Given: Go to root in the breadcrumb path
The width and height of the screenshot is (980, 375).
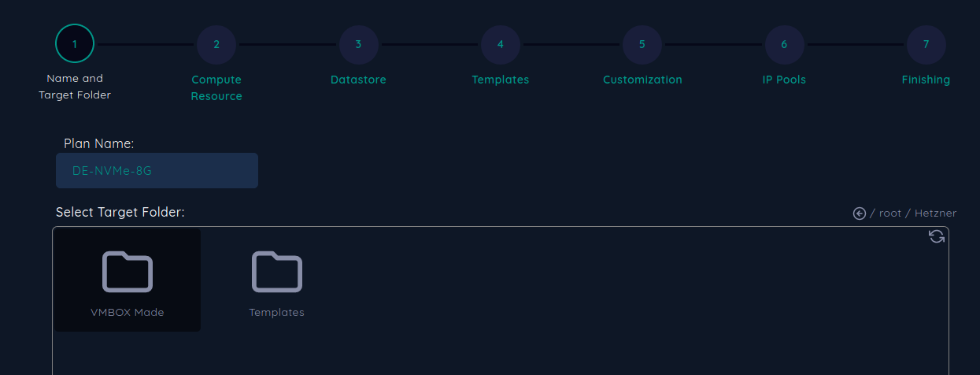Looking at the screenshot, I should coord(889,213).
